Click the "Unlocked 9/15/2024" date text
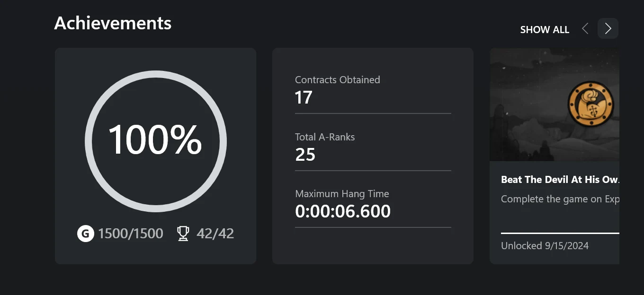Image resolution: width=644 pixels, height=295 pixels. tap(545, 246)
